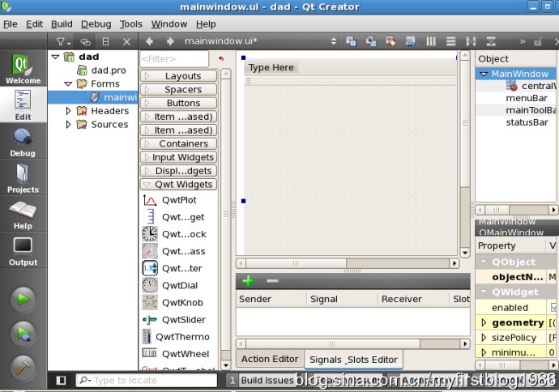559x392 pixels.
Task: Switch to Edit mode
Action: pyautogui.click(x=23, y=104)
